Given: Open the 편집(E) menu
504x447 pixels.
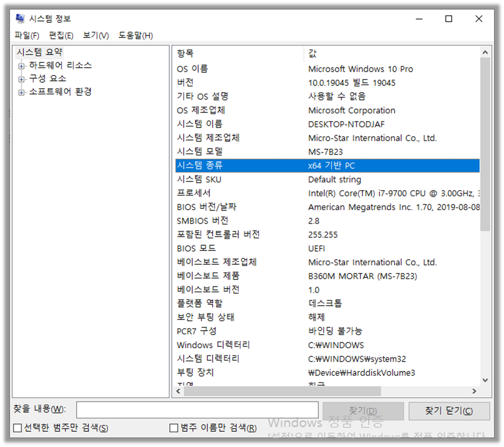Looking at the screenshot, I should point(61,35).
